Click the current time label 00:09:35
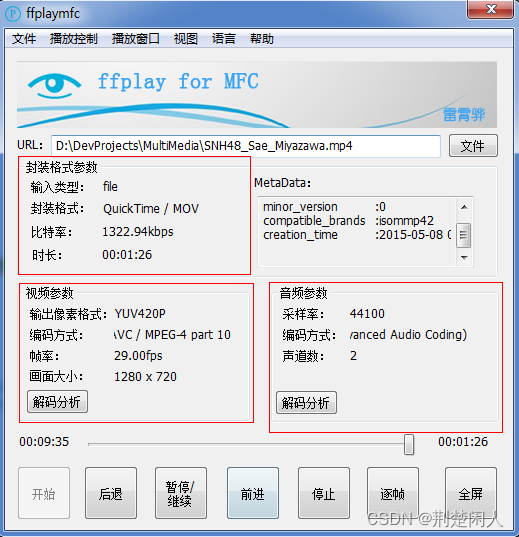This screenshot has height=537, width=519. pyautogui.click(x=44, y=442)
